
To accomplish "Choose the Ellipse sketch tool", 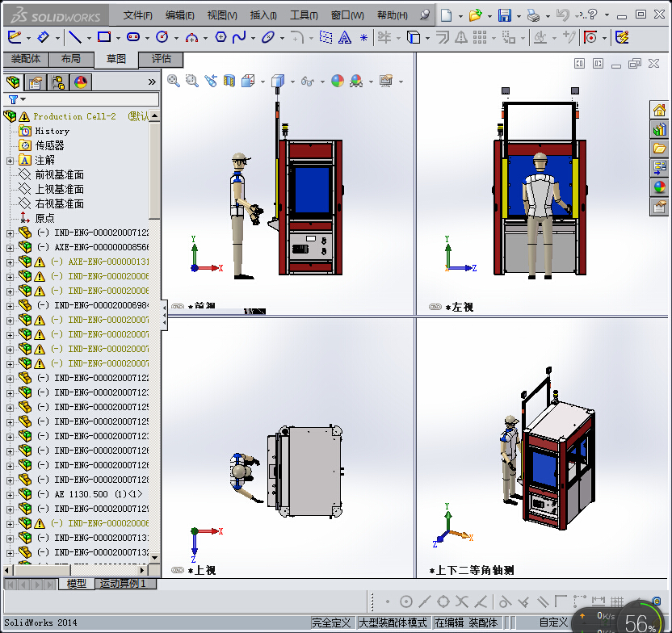I will click(x=268, y=37).
